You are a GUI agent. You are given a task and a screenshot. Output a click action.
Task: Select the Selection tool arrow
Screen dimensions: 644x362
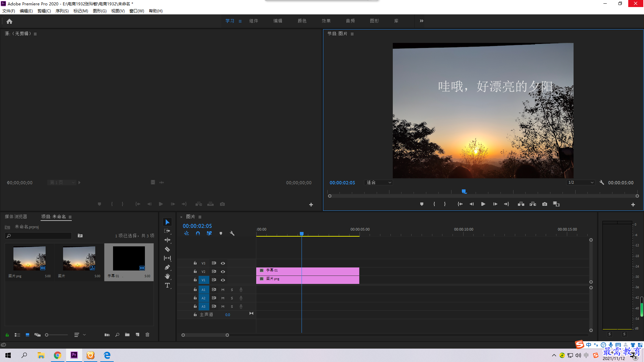167,222
